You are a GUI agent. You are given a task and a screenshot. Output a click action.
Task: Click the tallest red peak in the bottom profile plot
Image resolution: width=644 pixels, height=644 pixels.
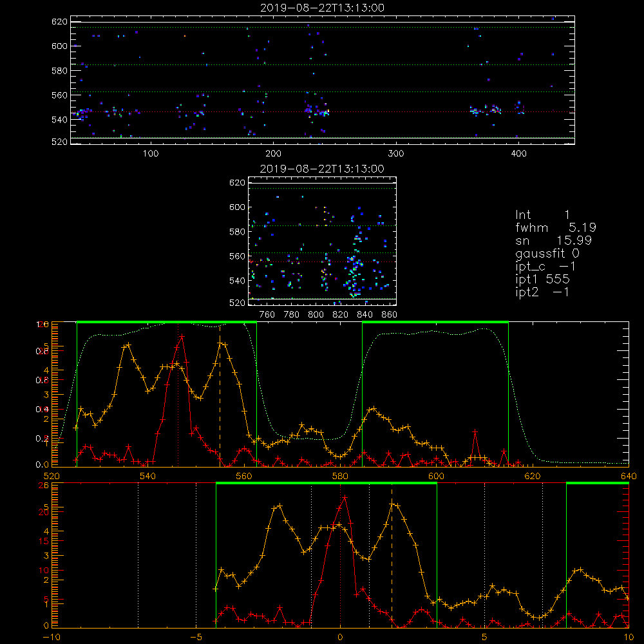click(x=345, y=497)
